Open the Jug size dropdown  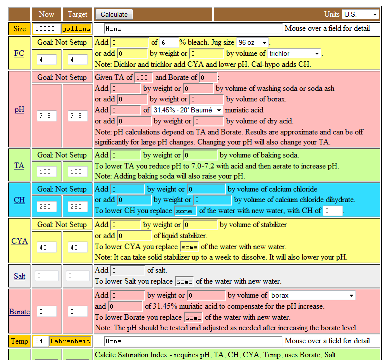tap(252, 43)
